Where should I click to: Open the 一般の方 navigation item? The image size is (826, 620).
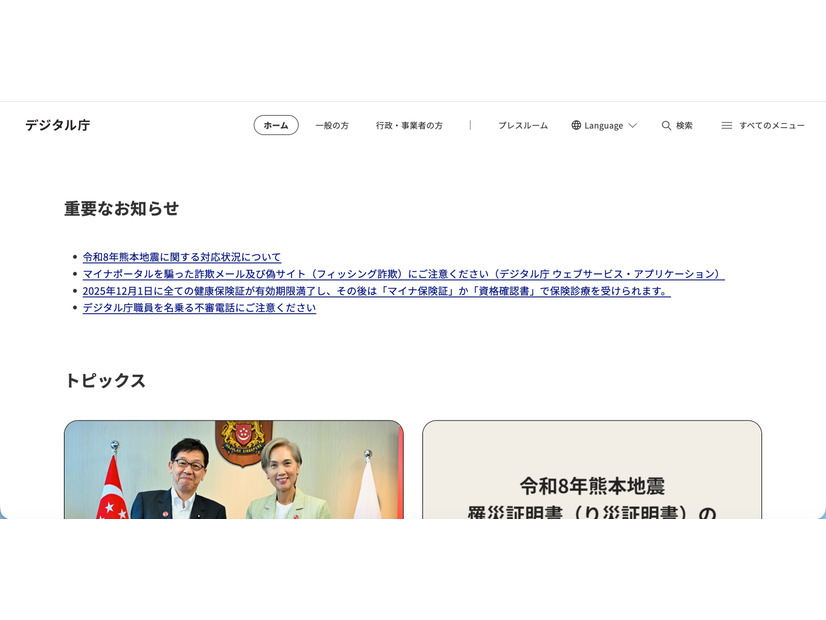[332, 125]
